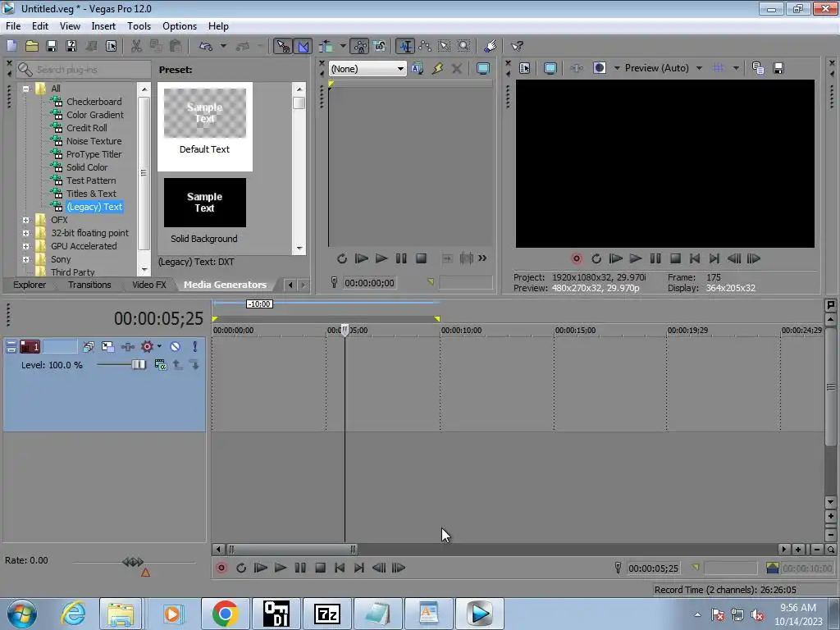Click trimmer Play button

[x=381, y=258]
